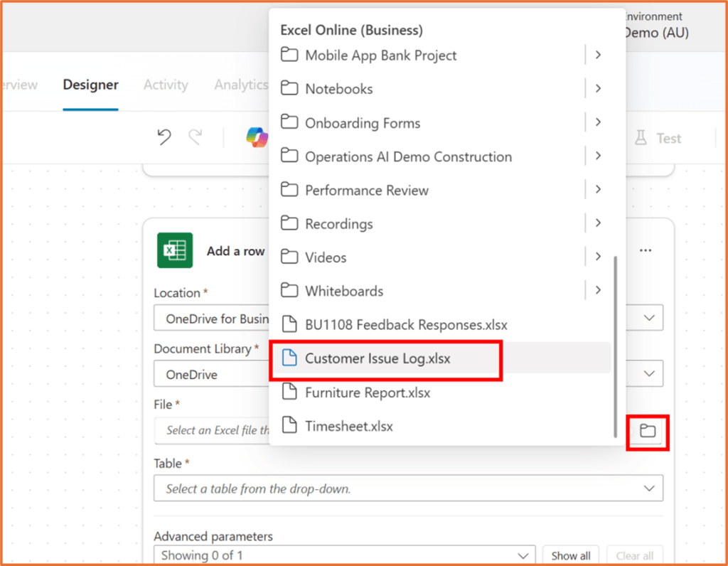Click the Excel icon on the Add a row card
Image resolution: width=728 pixels, height=566 pixels.
coord(175,250)
